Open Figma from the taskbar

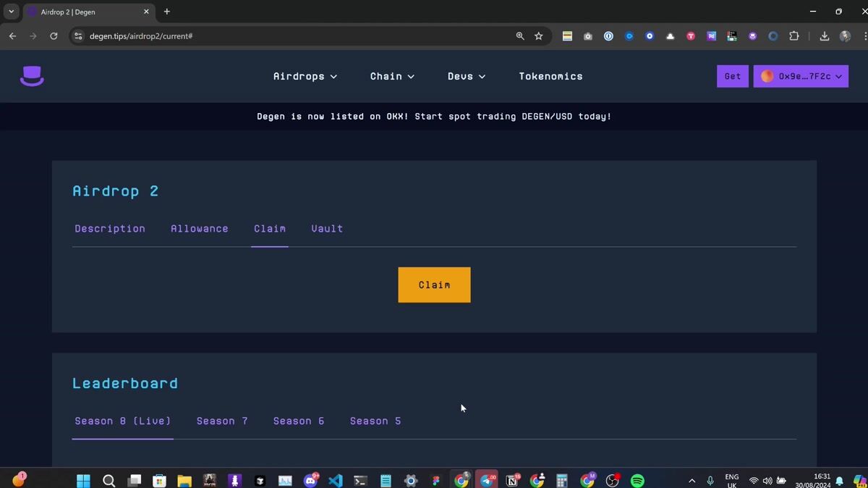tap(435, 481)
